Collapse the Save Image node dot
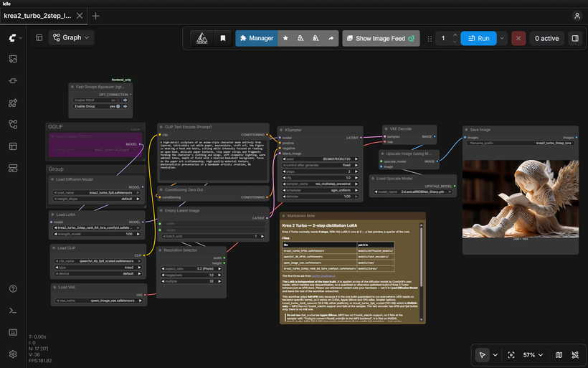 pos(466,130)
